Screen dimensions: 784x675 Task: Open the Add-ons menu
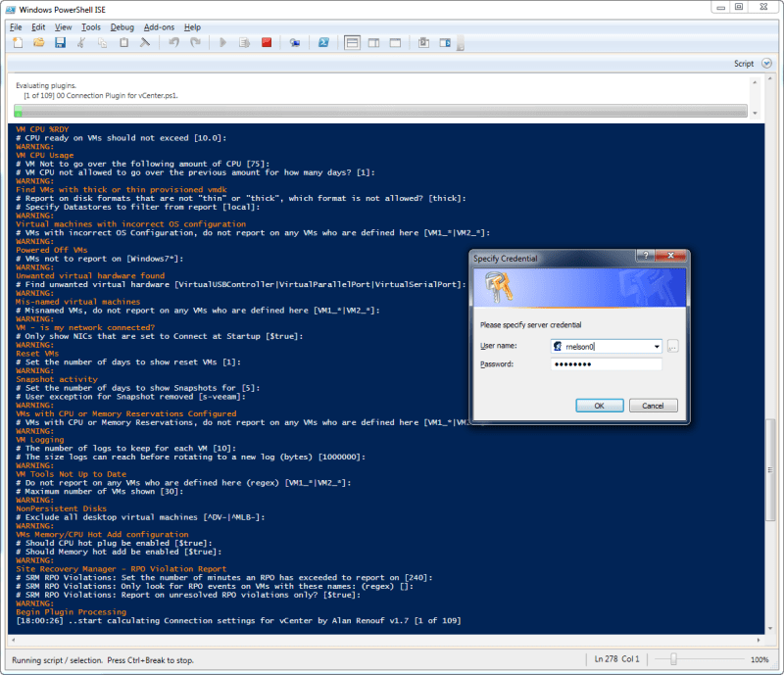158,26
